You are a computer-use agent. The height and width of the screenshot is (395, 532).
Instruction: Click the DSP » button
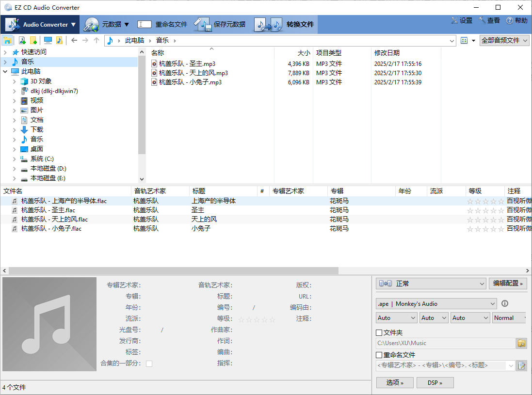click(435, 382)
